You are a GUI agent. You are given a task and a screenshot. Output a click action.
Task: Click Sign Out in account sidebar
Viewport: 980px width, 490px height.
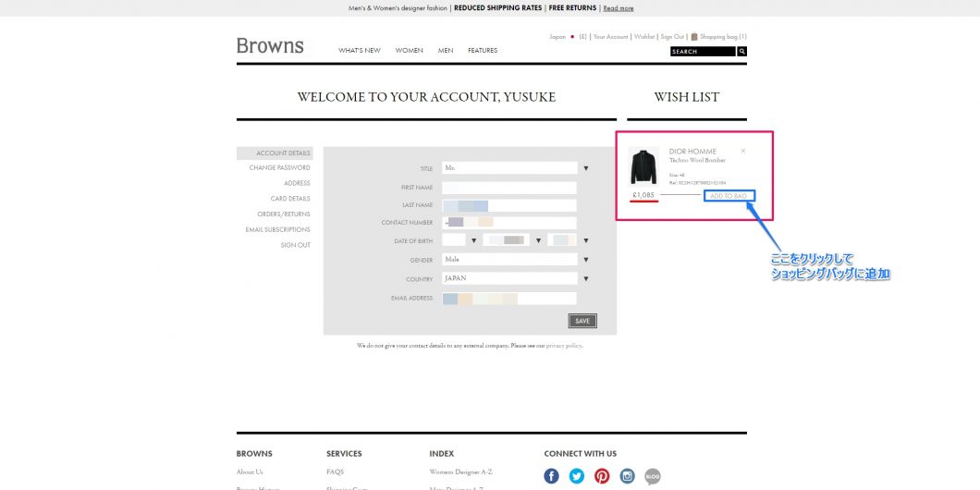click(295, 245)
